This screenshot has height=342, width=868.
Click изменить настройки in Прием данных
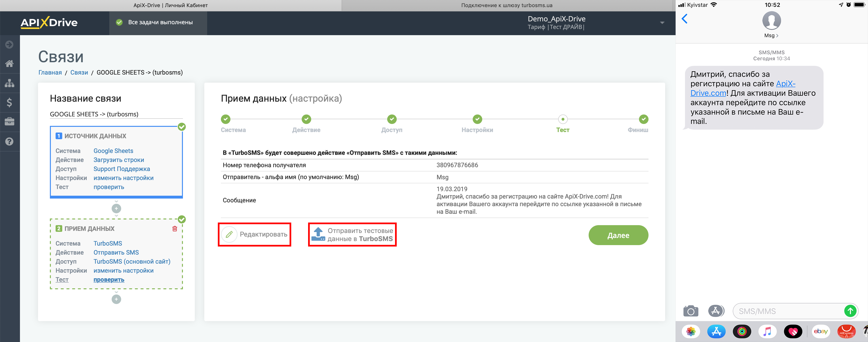click(123, 271)
